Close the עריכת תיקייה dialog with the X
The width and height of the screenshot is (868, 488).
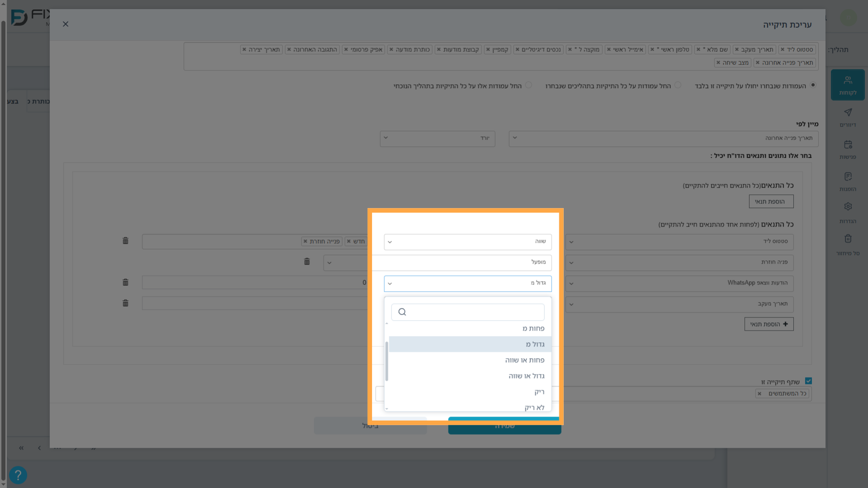66,24
